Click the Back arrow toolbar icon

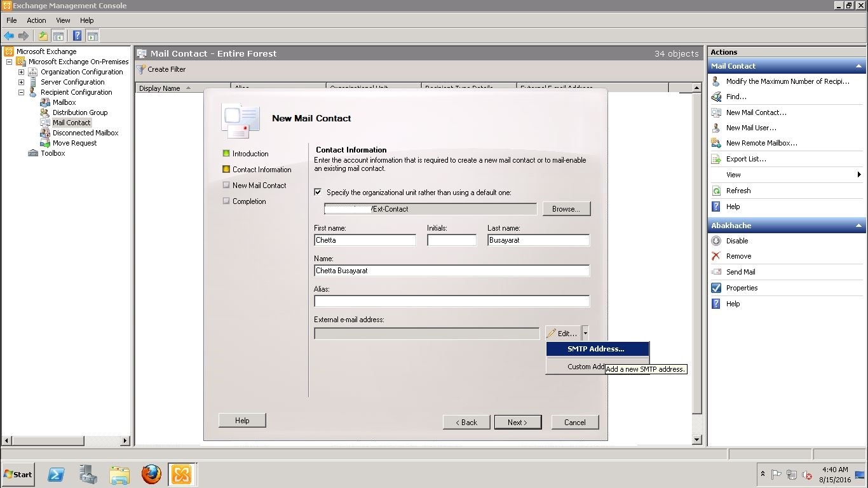(9, 36)
